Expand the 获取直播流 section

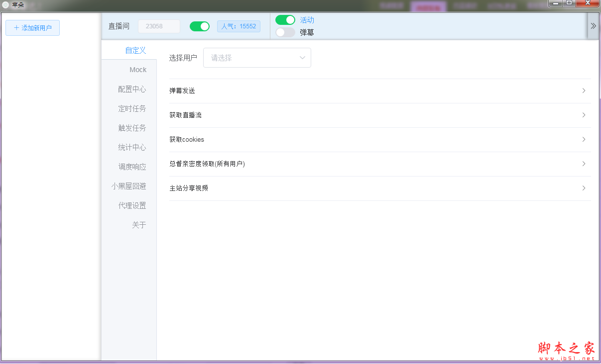coord(379,115)
